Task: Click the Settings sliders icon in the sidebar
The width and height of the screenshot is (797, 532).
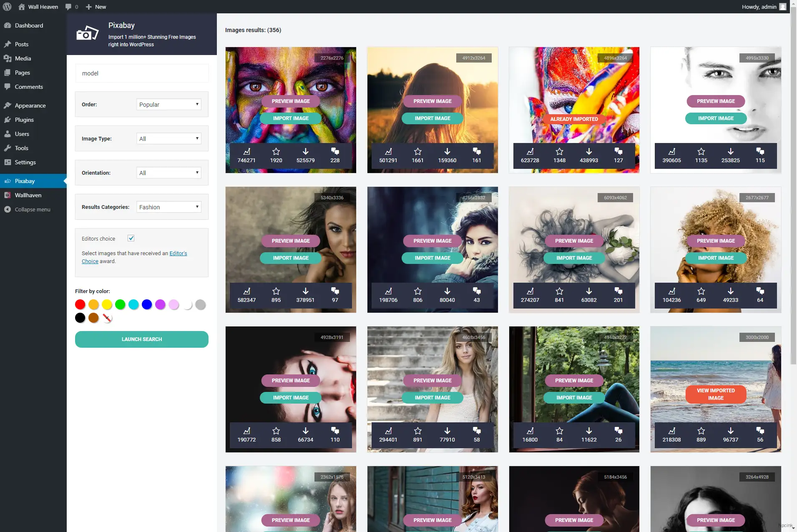Action: click(x=8, y=162)
